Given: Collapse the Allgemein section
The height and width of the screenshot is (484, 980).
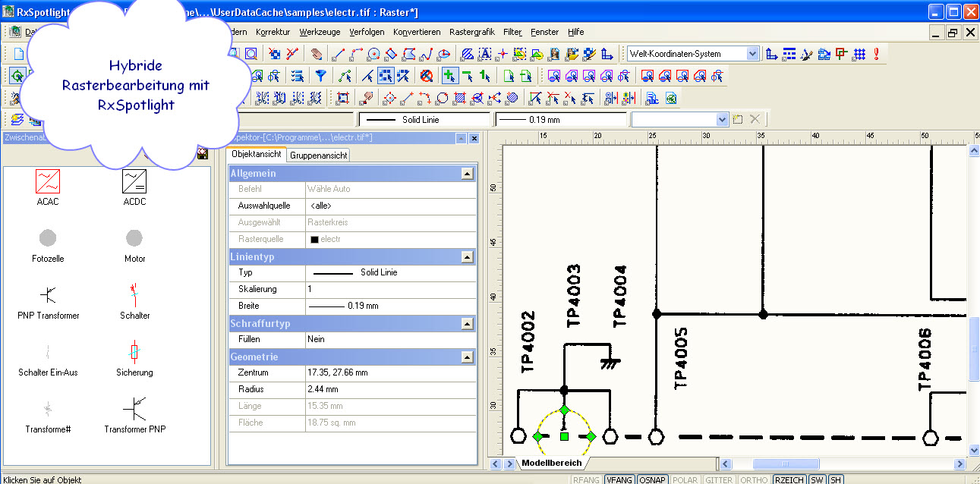Looking at the screenshot, I should click(468, 174).
